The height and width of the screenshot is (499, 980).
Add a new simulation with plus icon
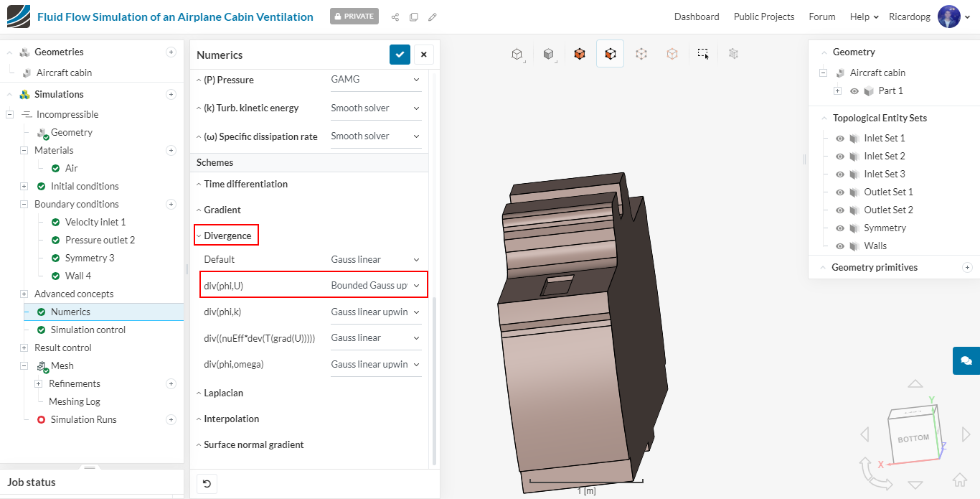[x=171, y=94]
